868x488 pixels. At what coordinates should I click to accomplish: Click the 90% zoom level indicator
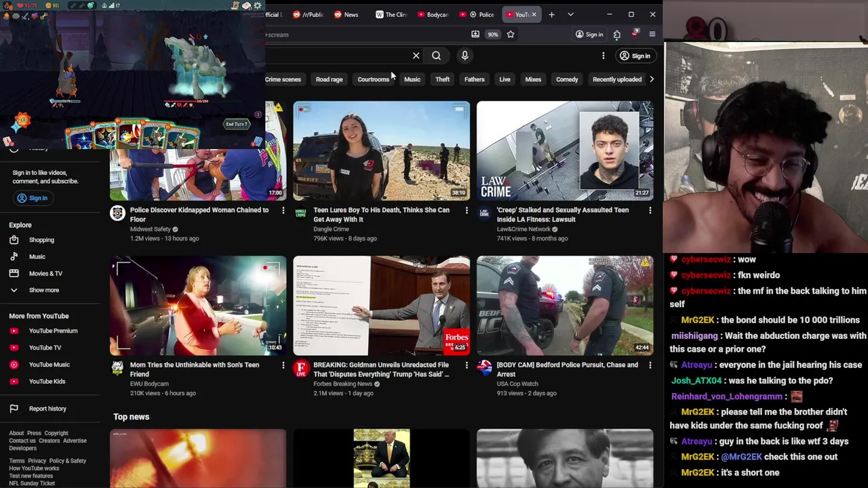[492, 35]
